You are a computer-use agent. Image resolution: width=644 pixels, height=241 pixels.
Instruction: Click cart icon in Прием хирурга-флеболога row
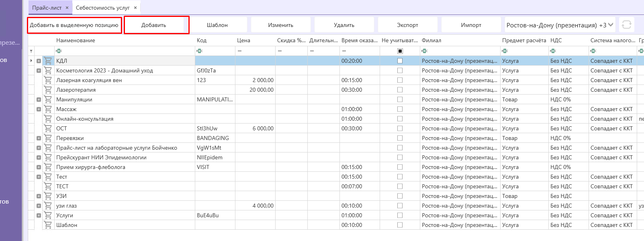click(x=48, y=167)
